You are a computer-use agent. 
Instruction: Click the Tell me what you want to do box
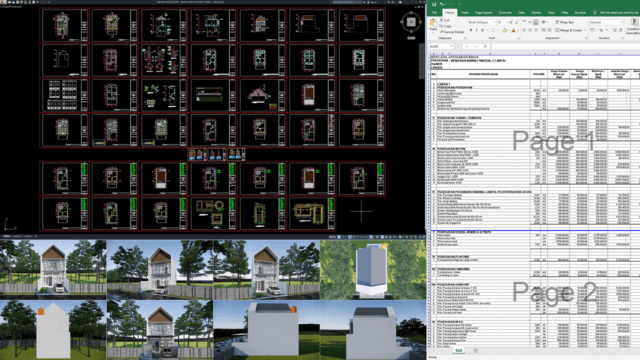click(x=616, y=13)
